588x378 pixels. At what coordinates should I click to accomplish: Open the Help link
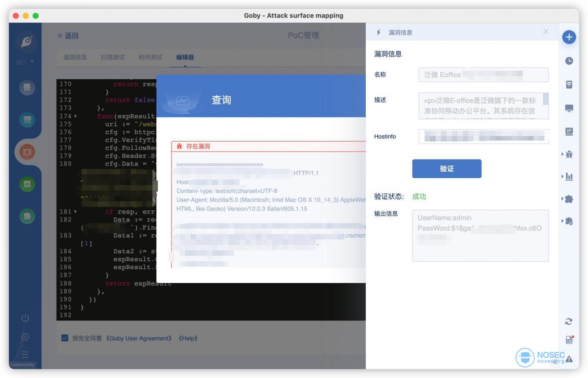click(188, 338)
